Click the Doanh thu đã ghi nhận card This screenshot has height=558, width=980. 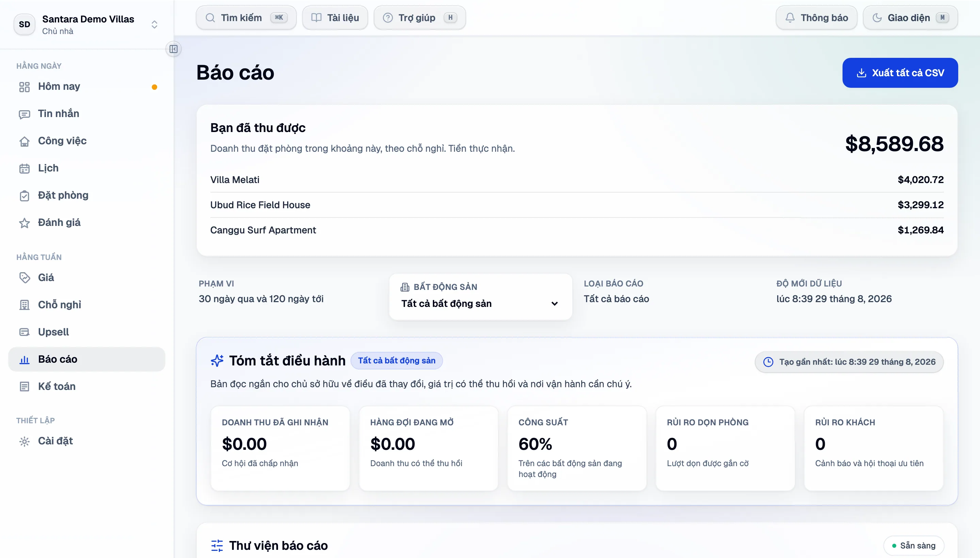[x=280, y=448]
